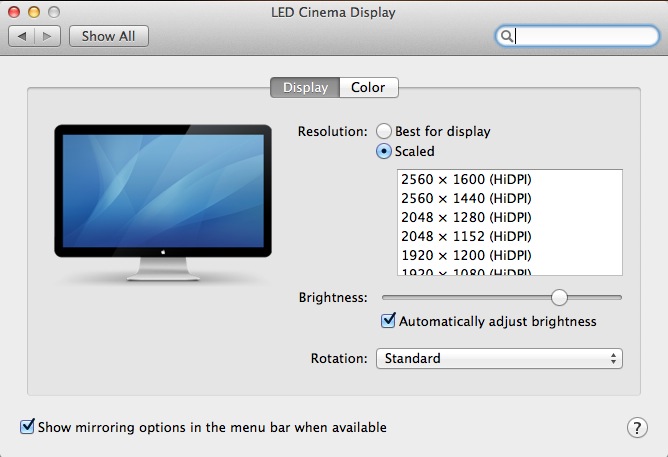This screenshot has width=668, height=457.
Task: Uncheck Show mirroring options in menu bar
Action: tap(27, 426)
